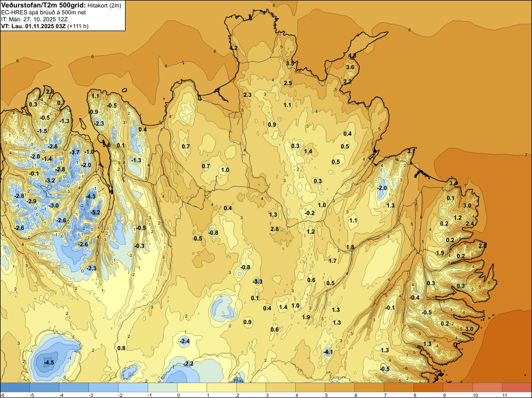532x398 pixels.
Task: Select the color scale swatch between -1 and 0
Action: coord(162,387)
